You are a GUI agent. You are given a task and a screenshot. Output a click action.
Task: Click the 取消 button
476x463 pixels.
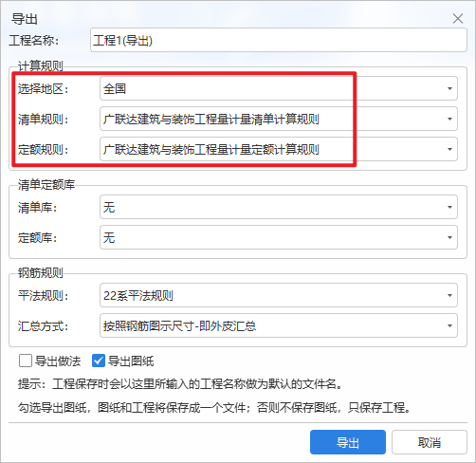(x=430, y=442)
